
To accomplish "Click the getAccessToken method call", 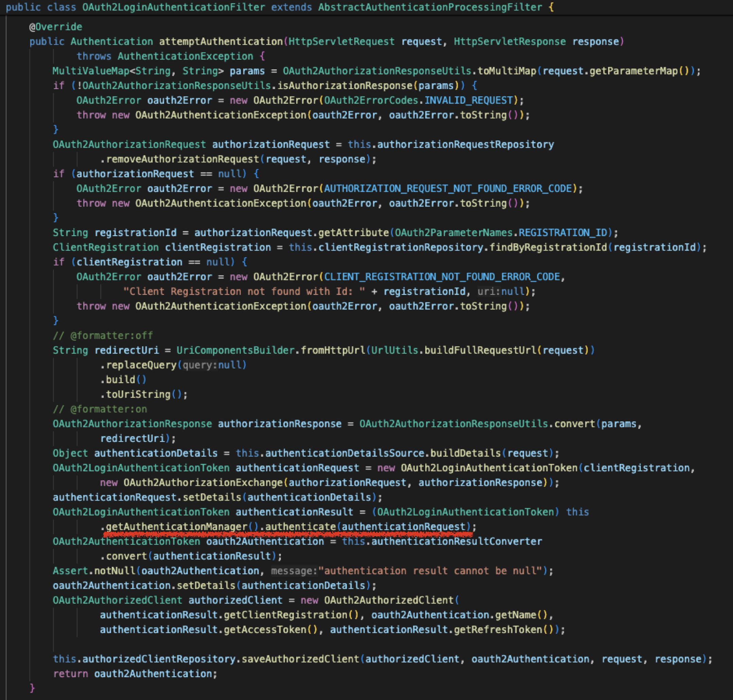I will [x=265, y=629].
